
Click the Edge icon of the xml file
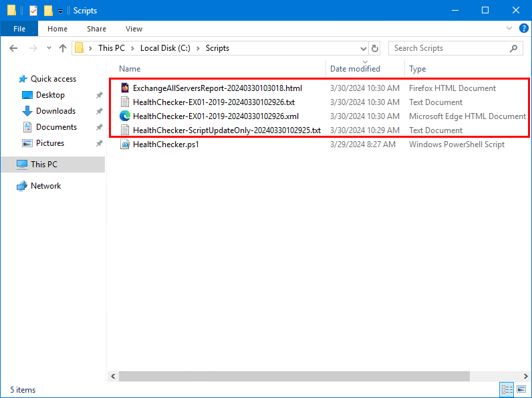click(x=125, y=116)
